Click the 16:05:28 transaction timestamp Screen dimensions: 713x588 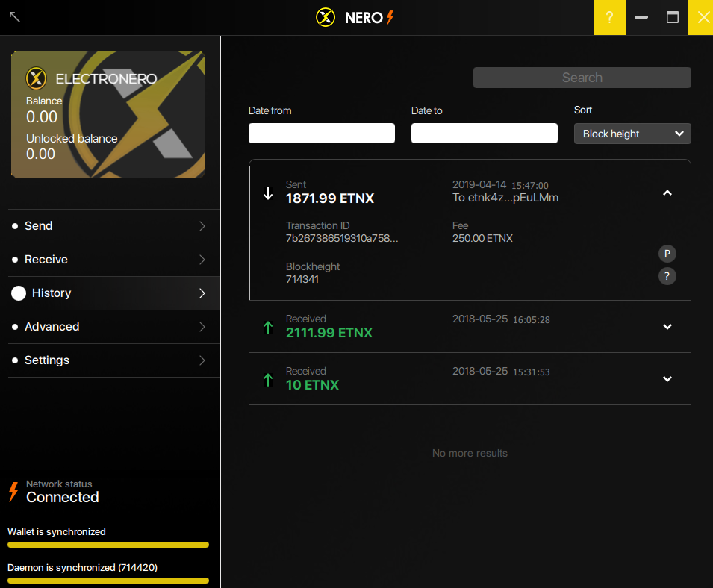click(x=532, y=320)
